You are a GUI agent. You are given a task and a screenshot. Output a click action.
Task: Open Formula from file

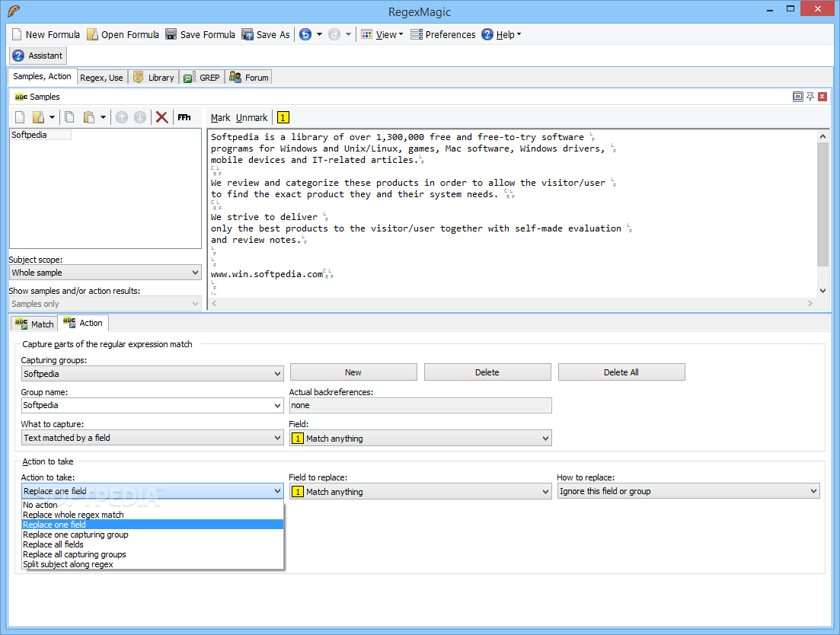(123, 35)
